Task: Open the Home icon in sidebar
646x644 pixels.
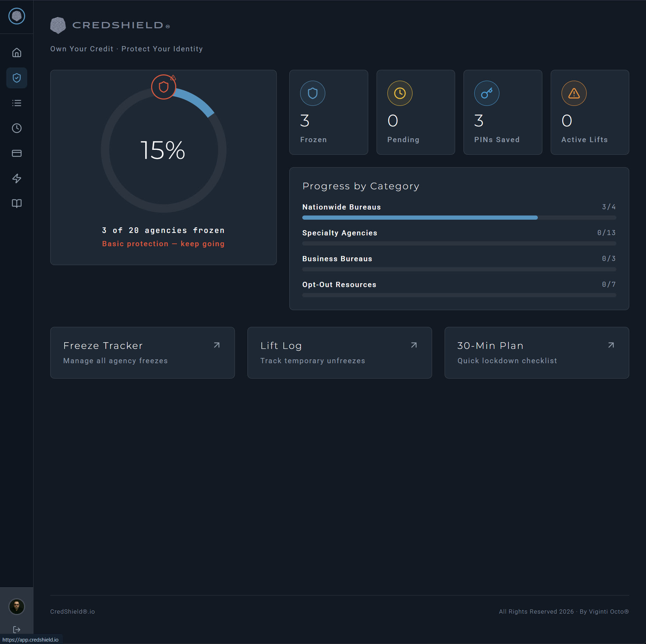Action: pyautogui.click(x=17, y=53)
